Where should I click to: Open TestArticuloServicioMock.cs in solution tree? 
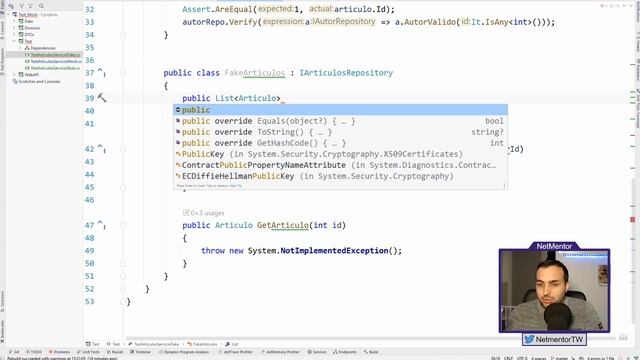tap(53, 61)
